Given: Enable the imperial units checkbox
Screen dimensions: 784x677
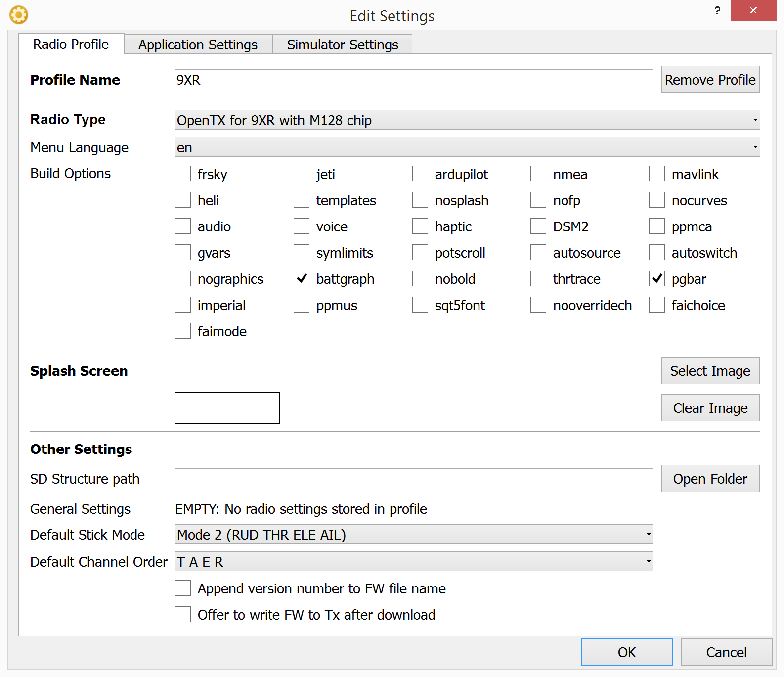Looking at the screenshot, I should click(183, 305).
